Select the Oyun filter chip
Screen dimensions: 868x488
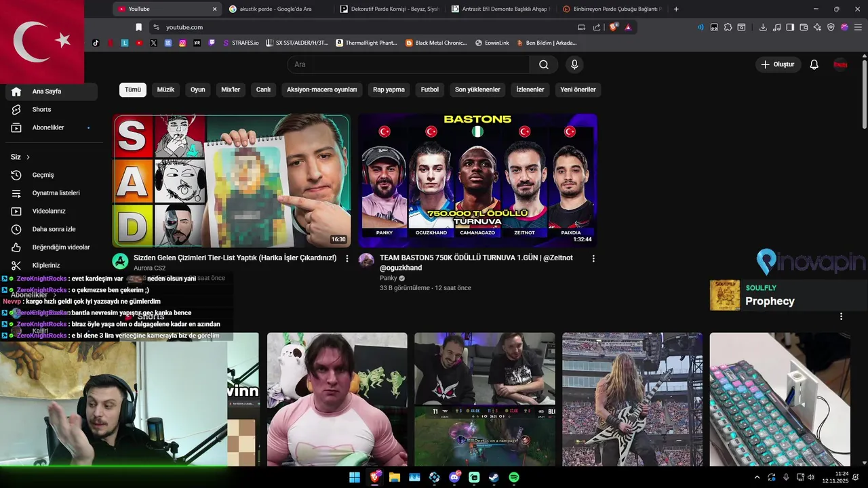click(198, 89)
